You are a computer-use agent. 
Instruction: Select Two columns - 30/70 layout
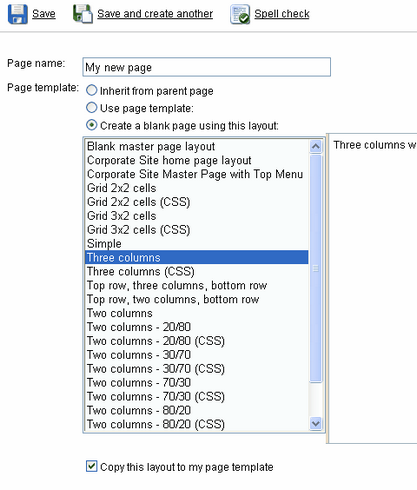[x=197, y=355]
